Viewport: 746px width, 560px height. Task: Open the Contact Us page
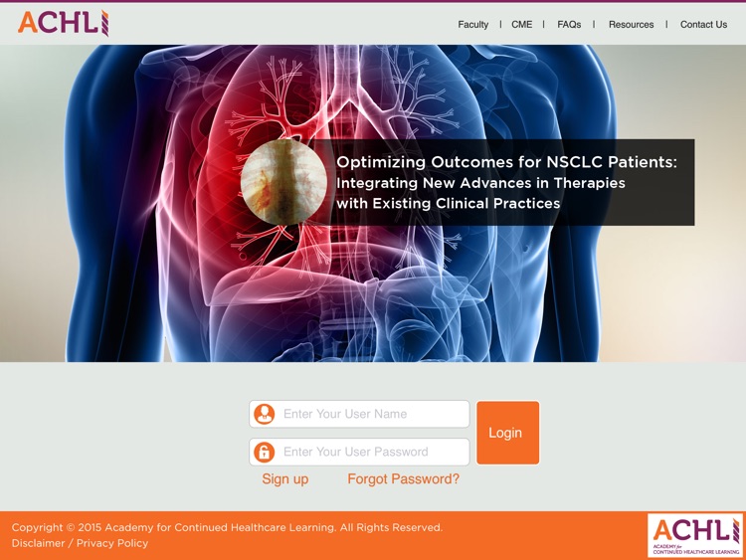tap(703, 24)
